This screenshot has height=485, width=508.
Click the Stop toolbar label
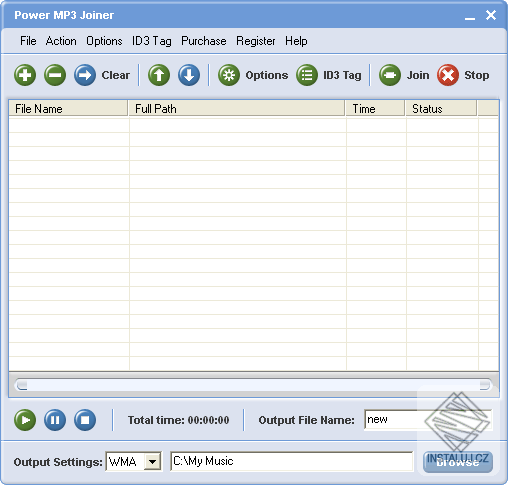(477, 75)
